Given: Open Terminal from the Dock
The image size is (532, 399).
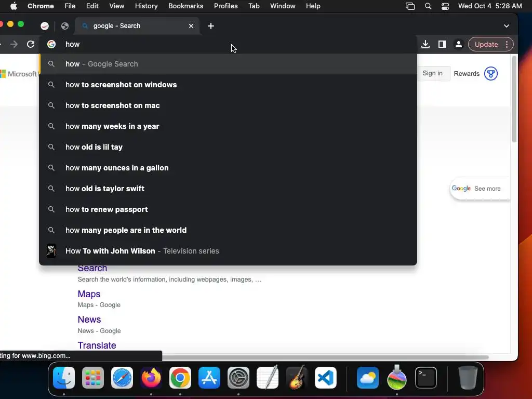Looking at the screenshot, I should (426, 378).
